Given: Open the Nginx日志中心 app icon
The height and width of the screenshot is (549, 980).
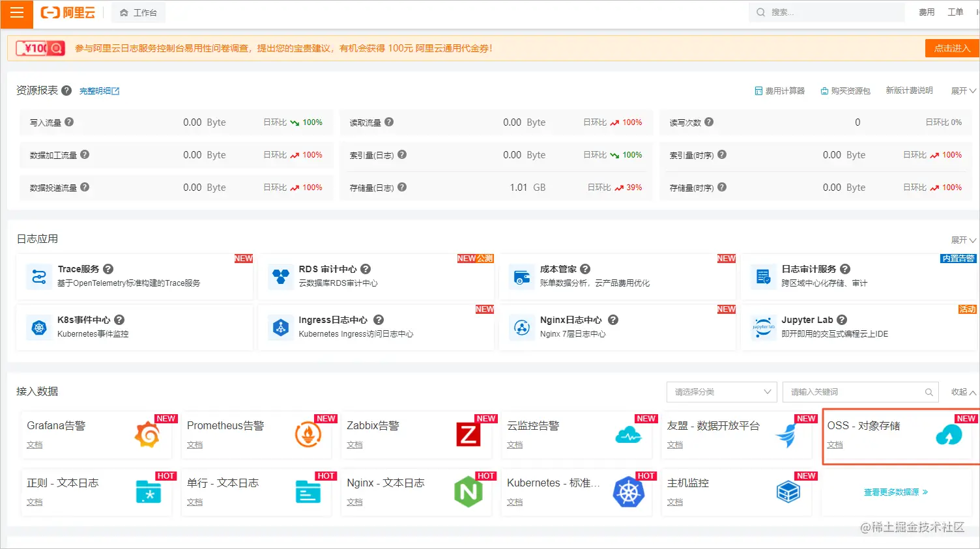Looking at the screenshot, I should pyautogui.click(x=522, y=328).
